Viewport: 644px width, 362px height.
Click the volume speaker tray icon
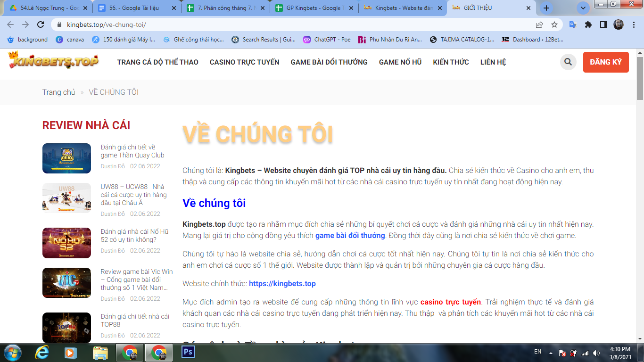[x=596, y=353]
